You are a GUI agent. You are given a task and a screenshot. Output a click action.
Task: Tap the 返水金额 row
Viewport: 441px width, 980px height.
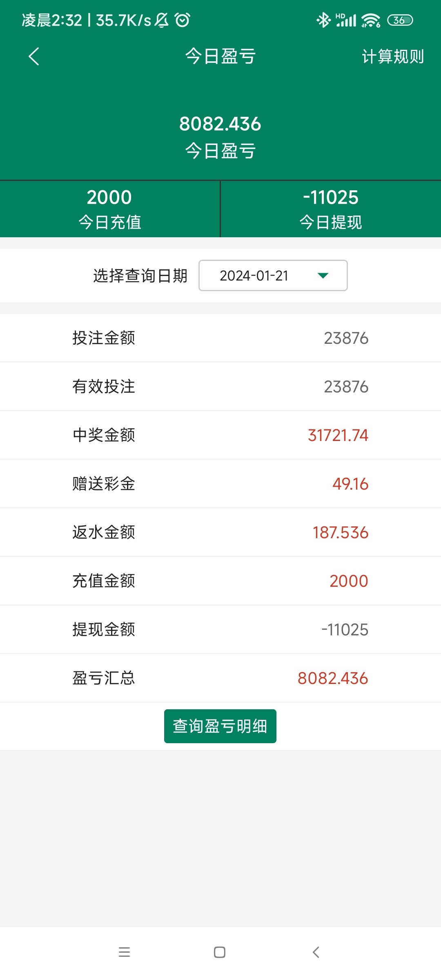220,532
